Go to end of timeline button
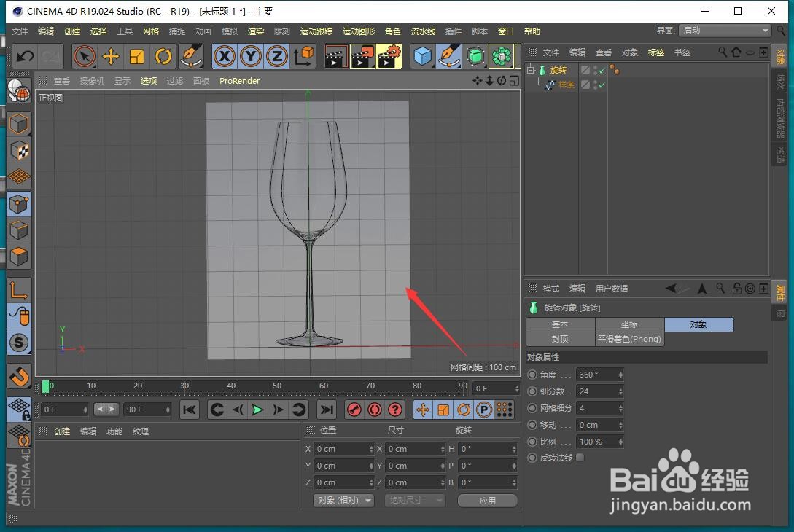 (x=327, y=410)
